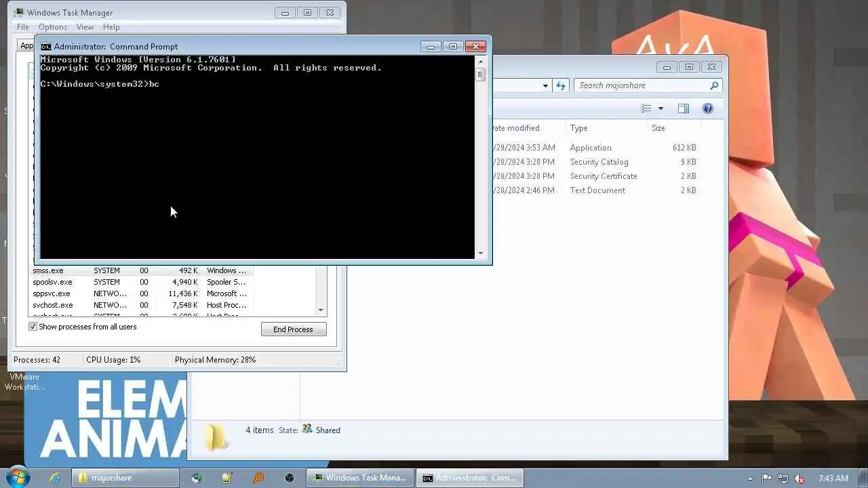This screenshot has height=488, width=868.
Task: Open the VMware Workstation desktop shortcut
Action: point(24,382)
